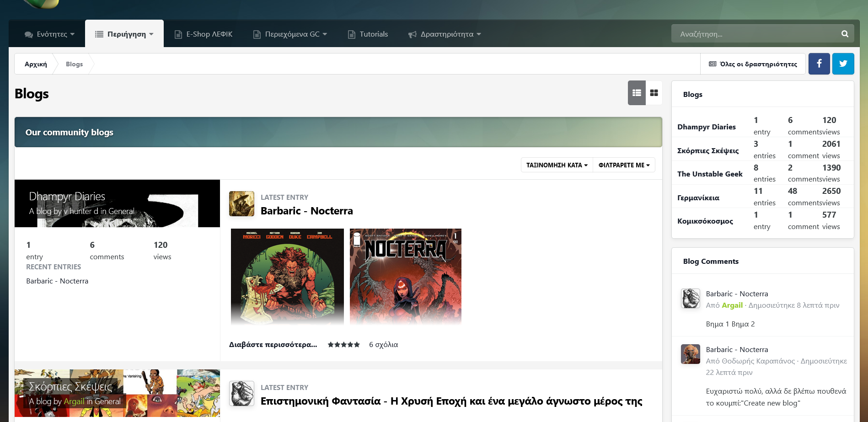Viewport: 868px width, 422px height.
Task: Open Επιστημονική Φαντασία entry title
Action: coord(451,401)
